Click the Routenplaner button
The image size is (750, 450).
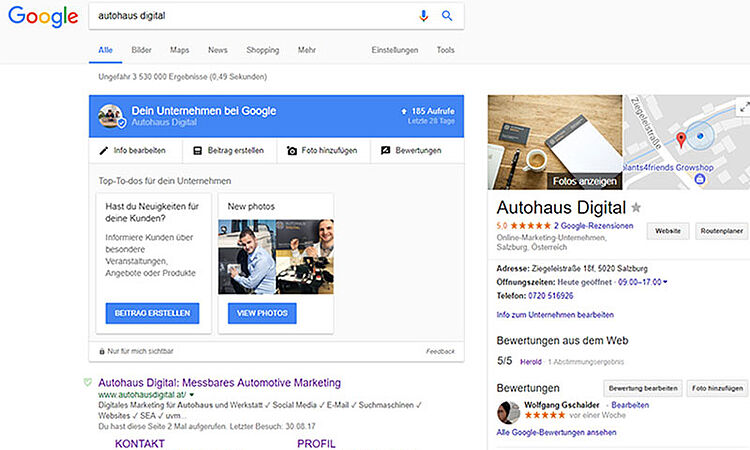(721, 231)
